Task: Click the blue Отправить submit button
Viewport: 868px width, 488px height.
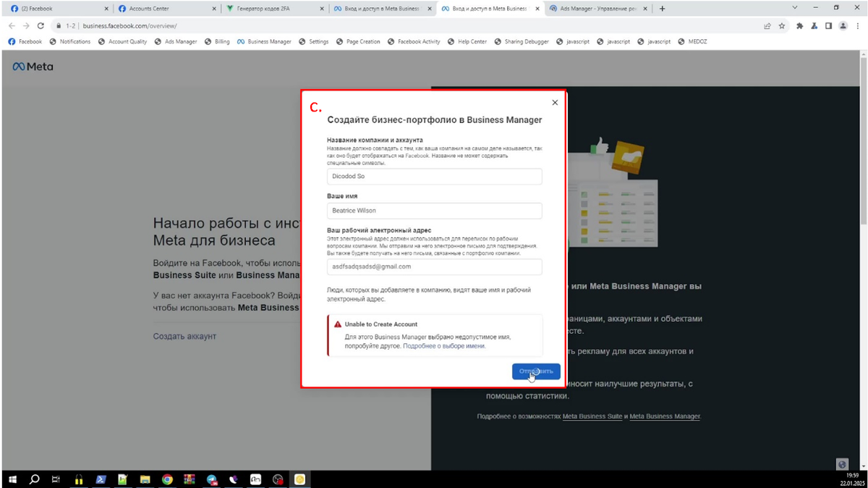Action: pos(536,371)
